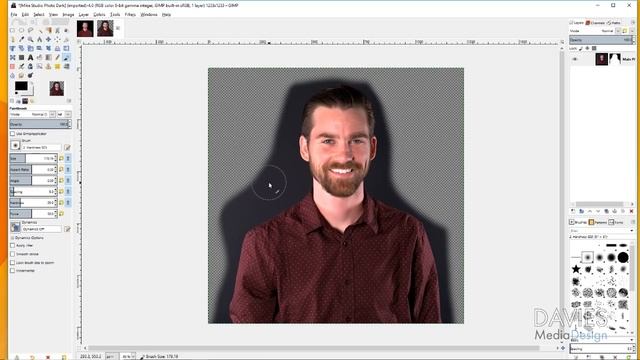
Task: Select the Blur/Sharpen drop tool
Action: pos(13,76)
